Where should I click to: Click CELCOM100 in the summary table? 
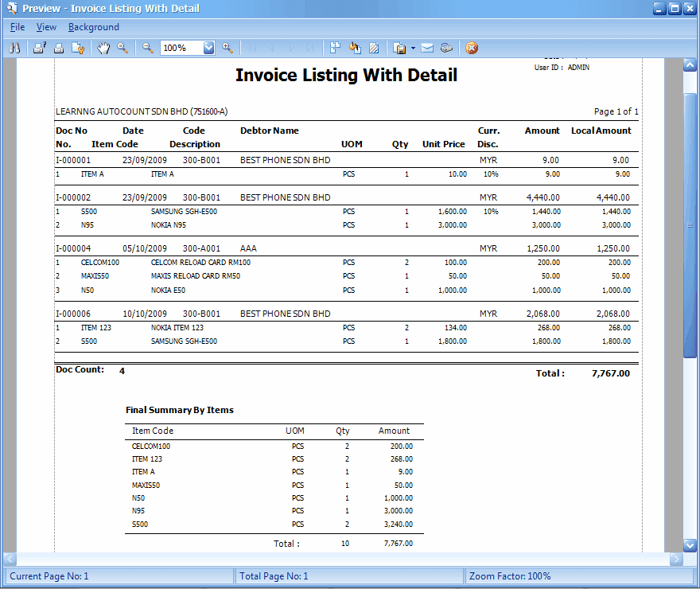pos(151,446)
